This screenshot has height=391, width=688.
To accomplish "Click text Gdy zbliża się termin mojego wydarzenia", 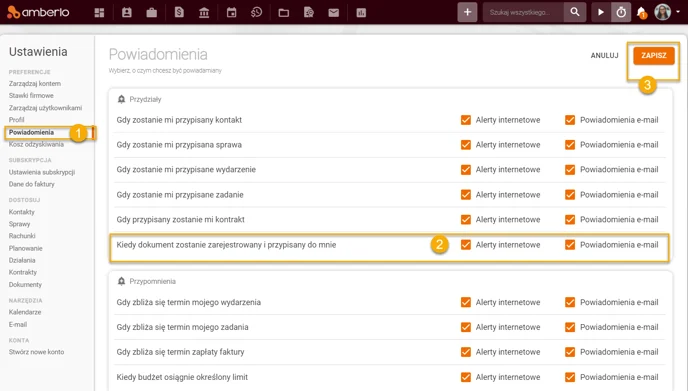I will (x=189, y=302).
